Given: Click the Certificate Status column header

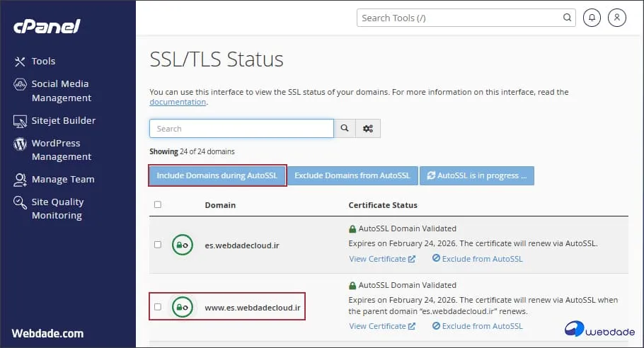Looking at the screenshot, I should point(383,205).
